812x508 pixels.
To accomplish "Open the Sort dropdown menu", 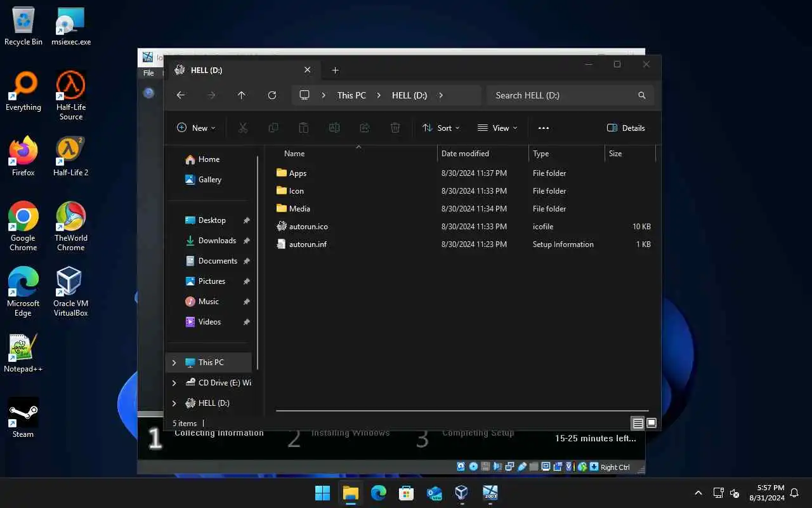I will 442,128.
